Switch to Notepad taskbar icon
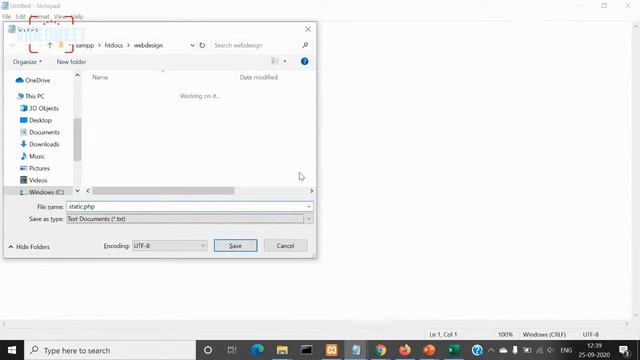 coord(356,350)
